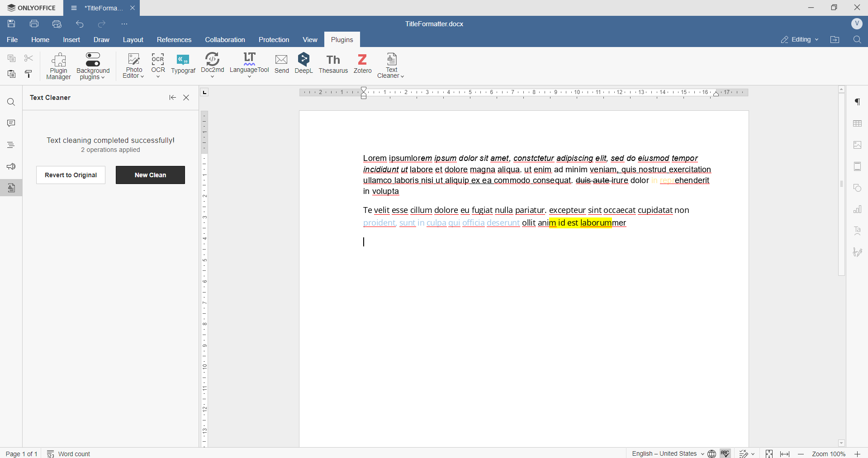
Task: Click the user avatar V
Action: coord(857,24)
